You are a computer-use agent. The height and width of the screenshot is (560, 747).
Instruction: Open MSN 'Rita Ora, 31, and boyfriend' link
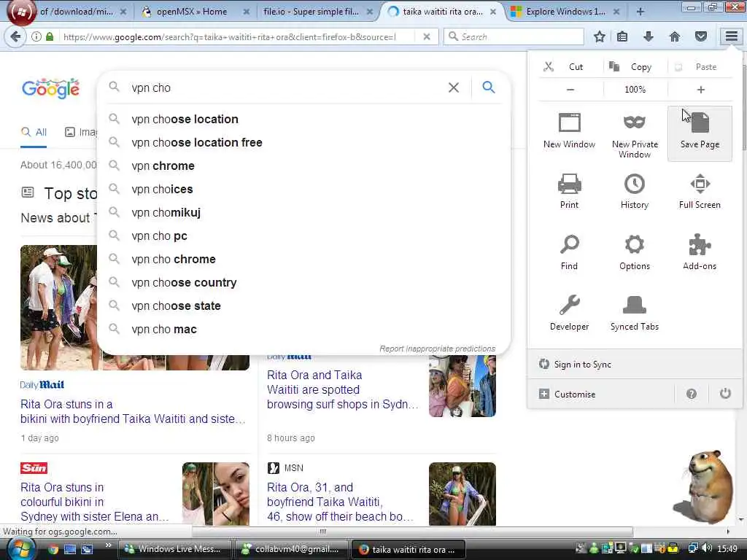340,502
